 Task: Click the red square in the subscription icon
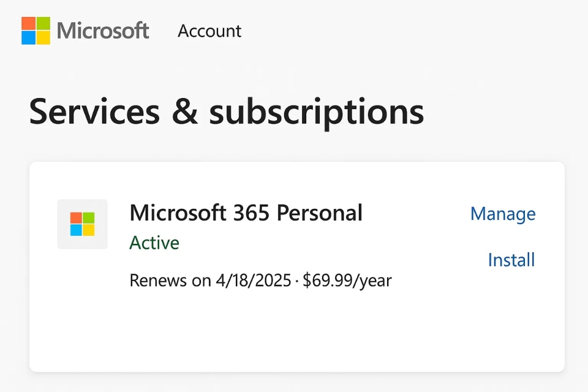tap(76, 218)
